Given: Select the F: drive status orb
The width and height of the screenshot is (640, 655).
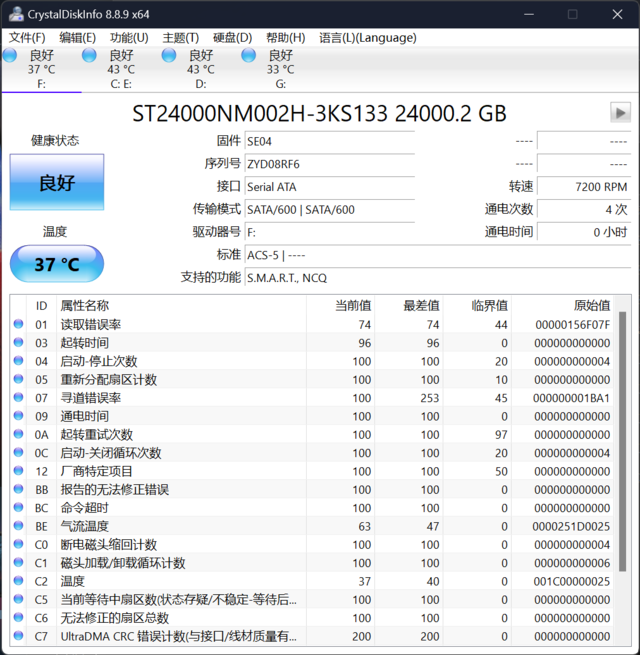Looking at the screenshot, I should (10, 55).
